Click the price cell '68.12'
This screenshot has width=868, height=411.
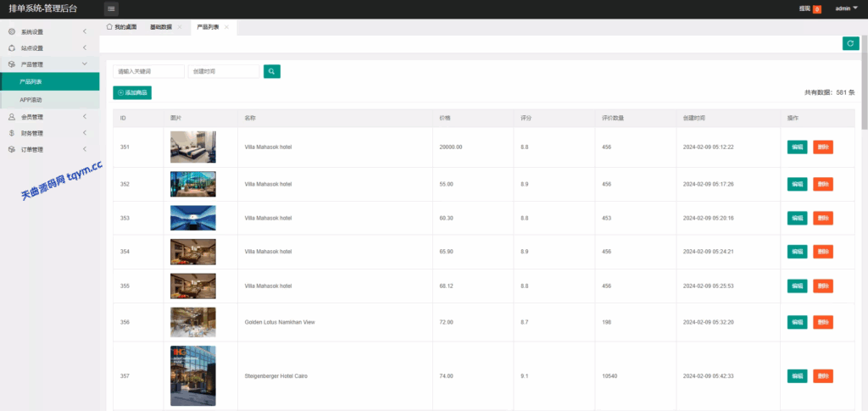(446, 286)
